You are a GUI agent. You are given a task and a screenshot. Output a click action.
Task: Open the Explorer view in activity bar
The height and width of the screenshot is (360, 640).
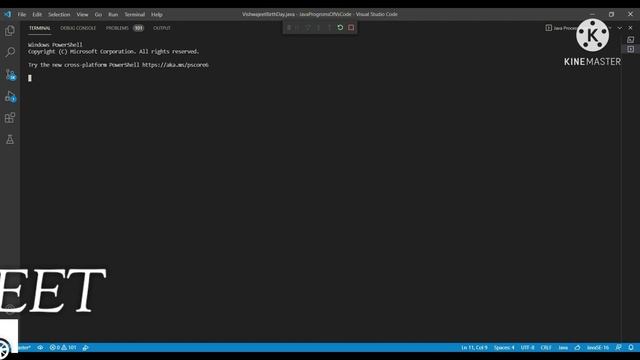coord(10,31)
